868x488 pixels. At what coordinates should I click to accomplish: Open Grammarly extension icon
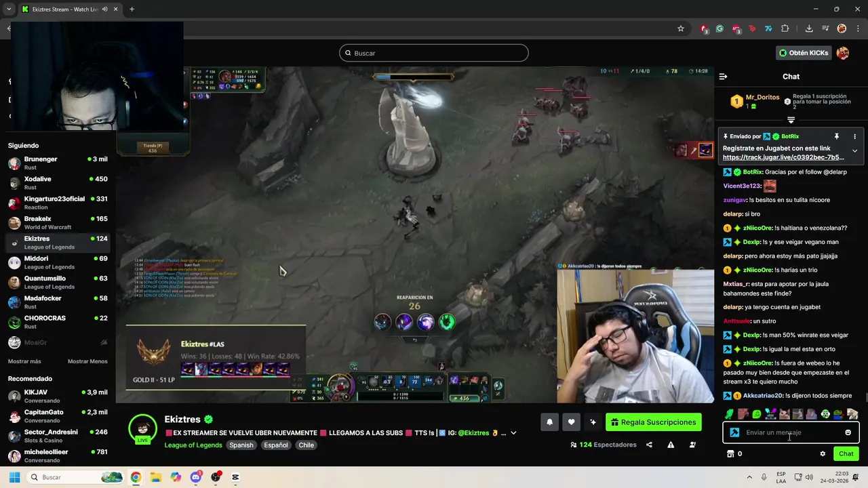pyautogui.click(x=719, y=28)
